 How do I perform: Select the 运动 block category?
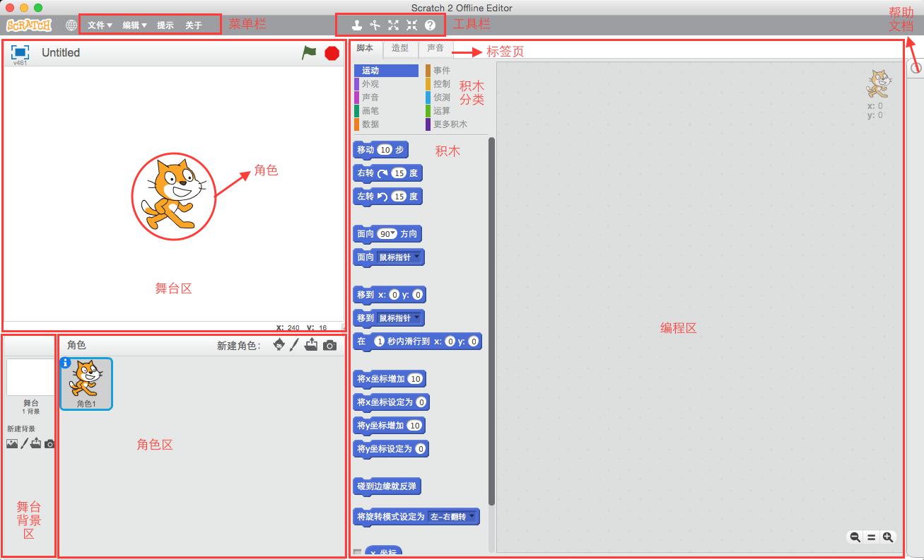tap(386, 71)
